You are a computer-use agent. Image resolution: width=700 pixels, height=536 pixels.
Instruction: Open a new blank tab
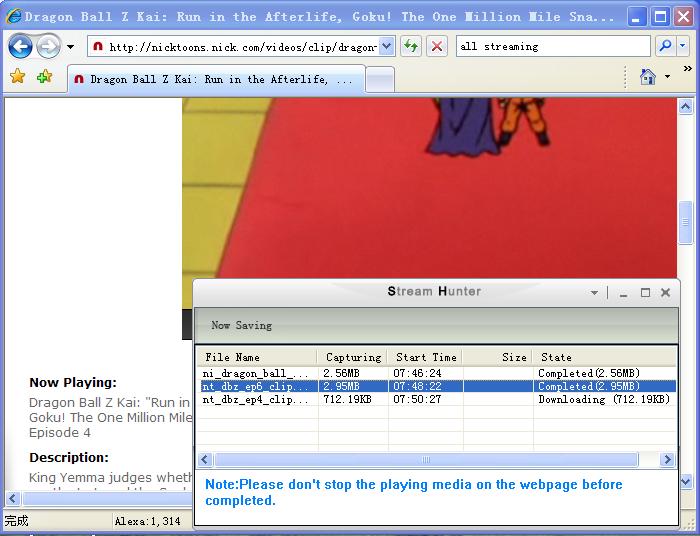379,80
